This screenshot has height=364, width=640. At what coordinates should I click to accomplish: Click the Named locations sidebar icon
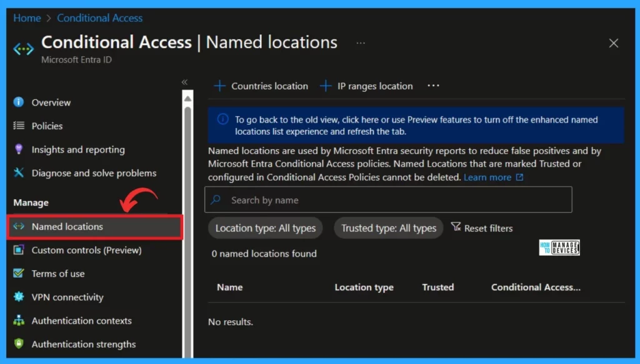coord(19,226)
